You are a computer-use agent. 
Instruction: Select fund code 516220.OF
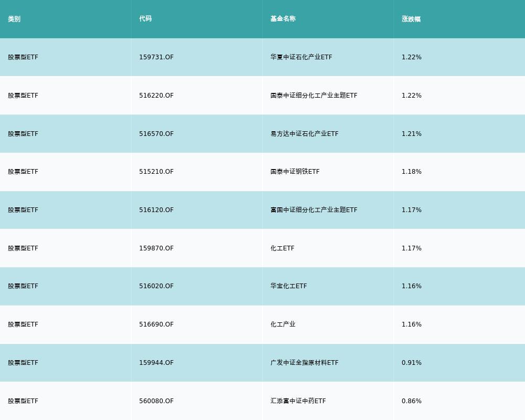156,96
